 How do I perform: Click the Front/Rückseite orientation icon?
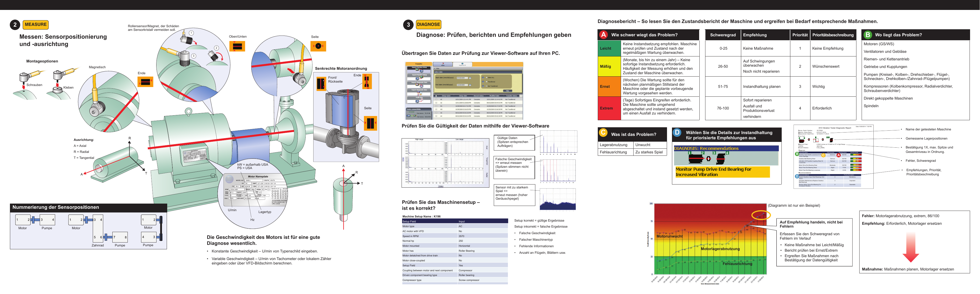[321, 83]
